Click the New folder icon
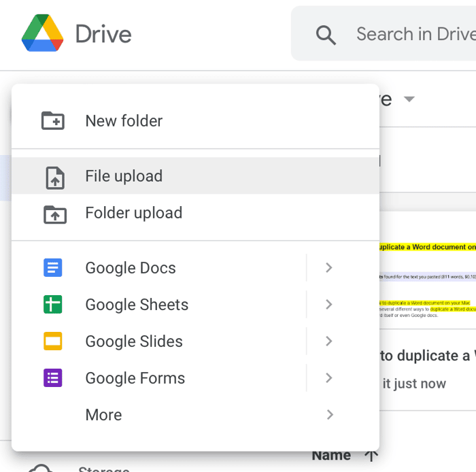 (x=53, y=121)
